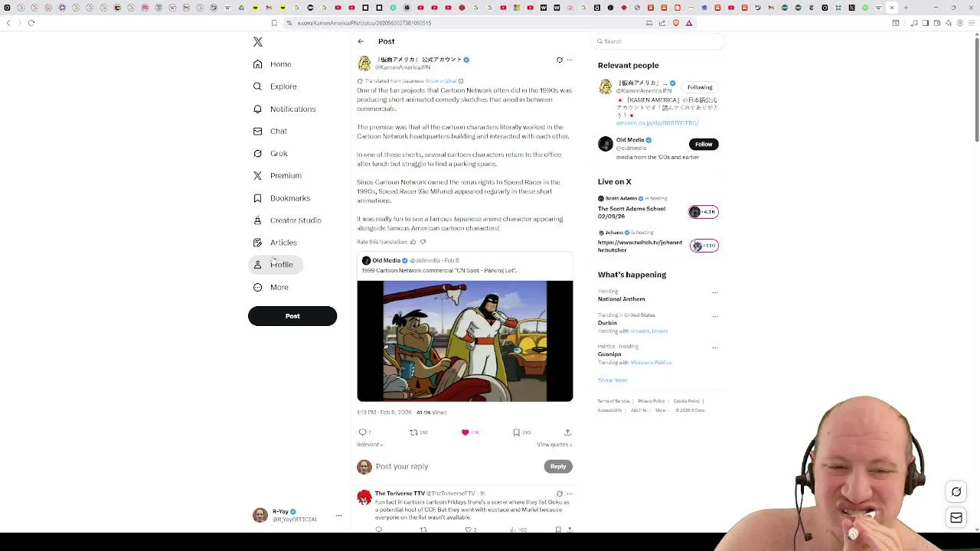The image size is (980, 551).
Task: Click the Reply button
Action: 558,467
